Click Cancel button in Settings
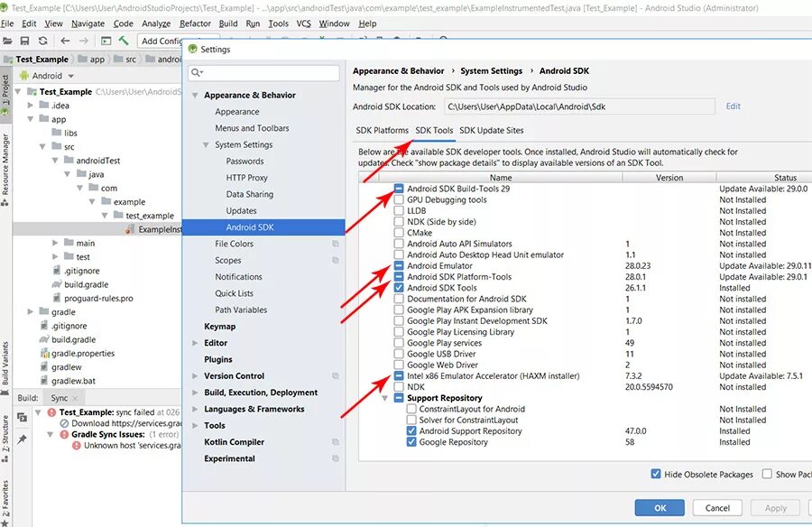812x527 pixels. click(x=717, y=508)
